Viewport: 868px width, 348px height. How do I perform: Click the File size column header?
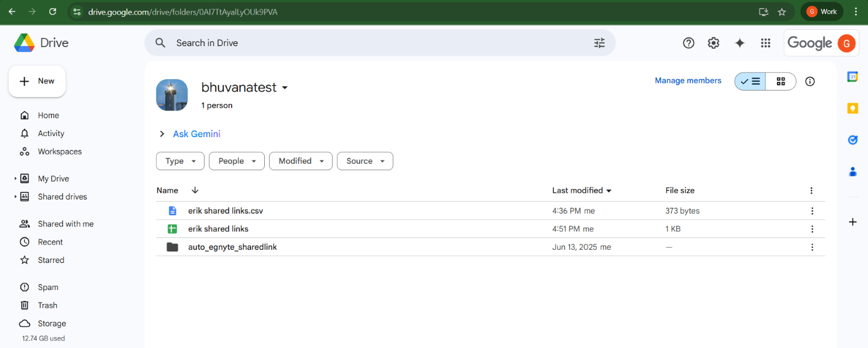(x=680, y=190)
